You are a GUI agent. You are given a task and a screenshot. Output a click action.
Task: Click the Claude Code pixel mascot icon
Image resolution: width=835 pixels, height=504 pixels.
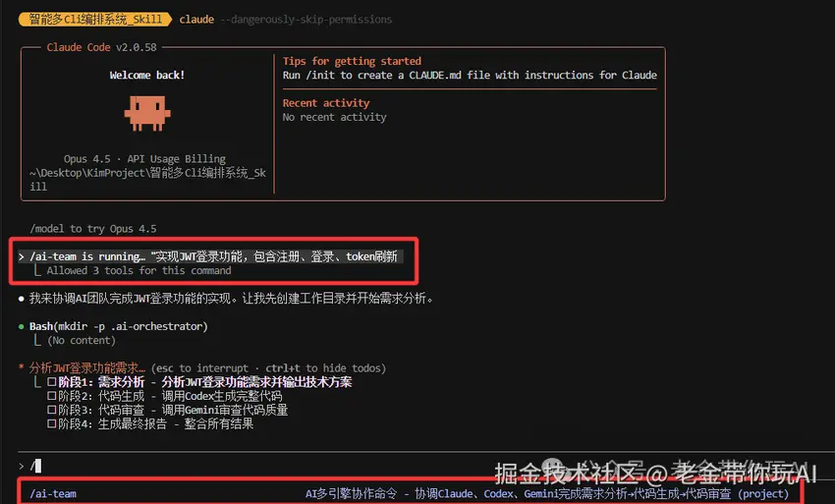[147, 114]
